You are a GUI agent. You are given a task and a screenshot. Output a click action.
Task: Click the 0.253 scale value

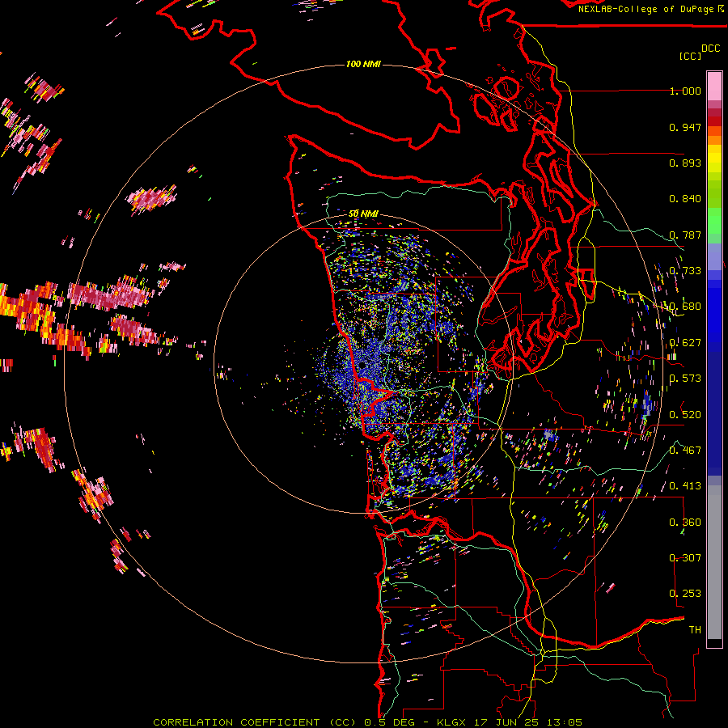point(685,594)
